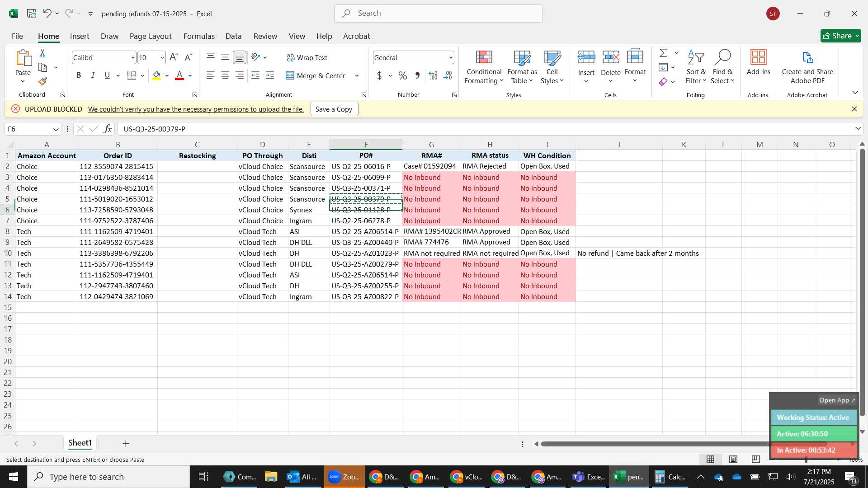Click Decrease Decimal icon
Viewport: 868px width, 488px height.
(x=448, y=75)
